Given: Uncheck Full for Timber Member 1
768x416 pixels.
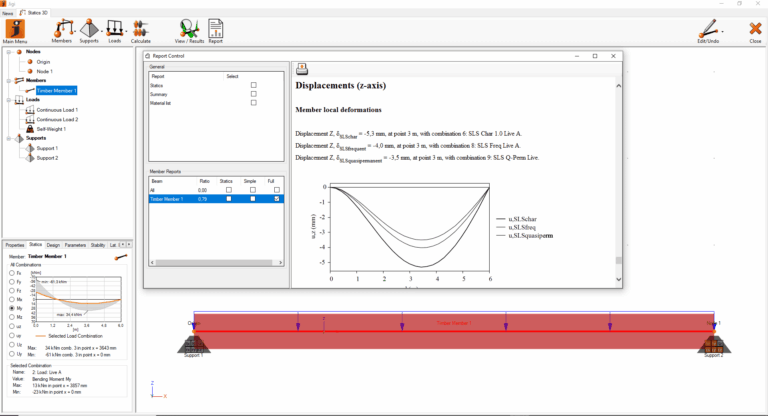Looking at the screenshot, I should point(275,199).
